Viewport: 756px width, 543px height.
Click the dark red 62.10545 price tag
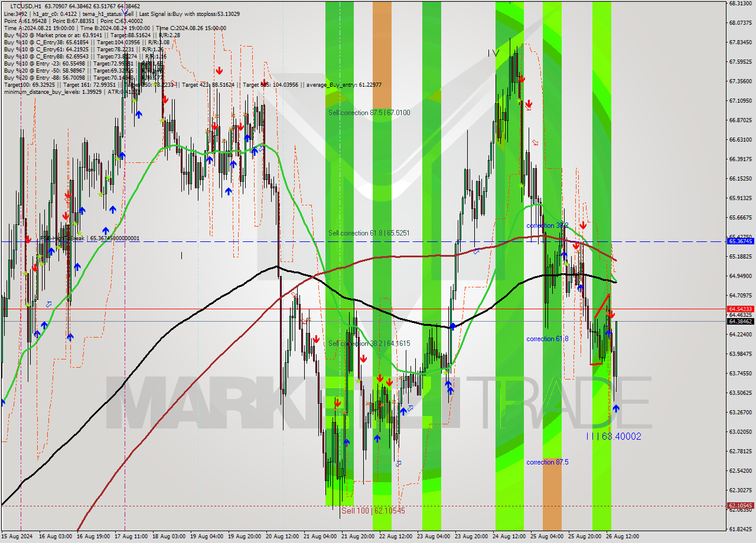click(x=741, y=506)
